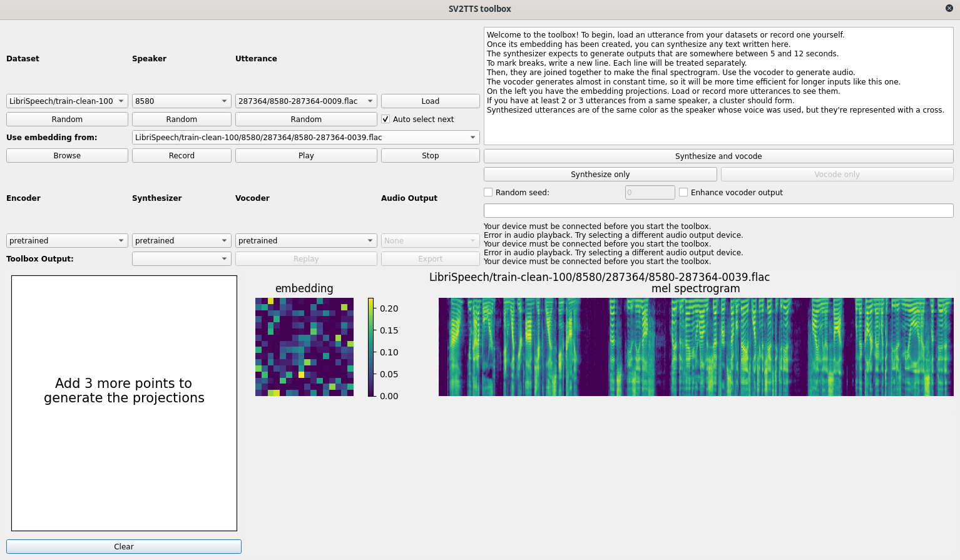Click Random under the Speaker dropdown
This screenshot has width=960, height=560.
click(181, 119)
